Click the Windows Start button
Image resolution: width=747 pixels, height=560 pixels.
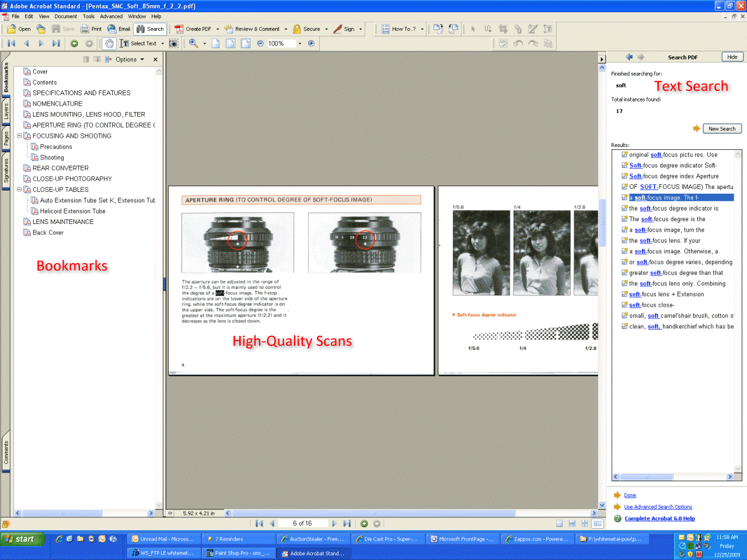point(23,539)
